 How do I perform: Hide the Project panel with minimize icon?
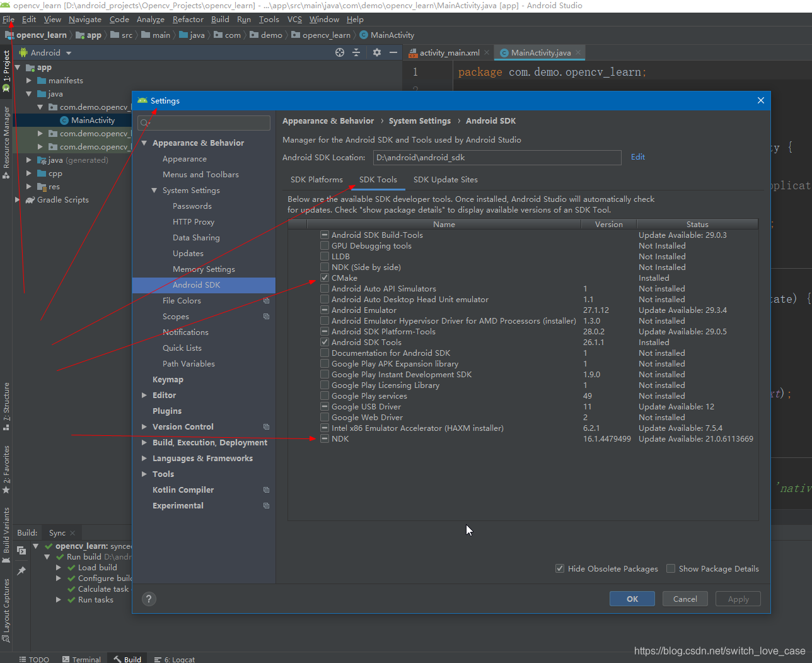[x=393, y=52]
